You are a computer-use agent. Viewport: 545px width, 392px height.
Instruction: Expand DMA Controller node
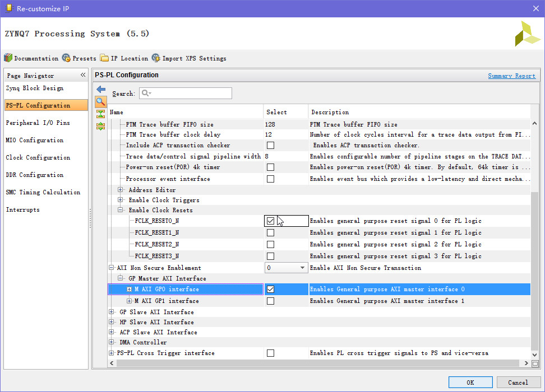(x=111, y=342)
